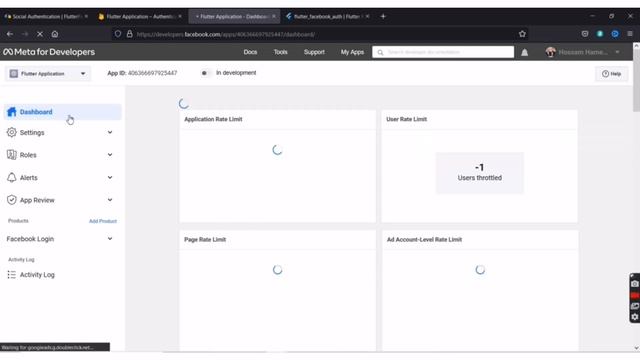Click the App Review shield icon

click(12, 200)
